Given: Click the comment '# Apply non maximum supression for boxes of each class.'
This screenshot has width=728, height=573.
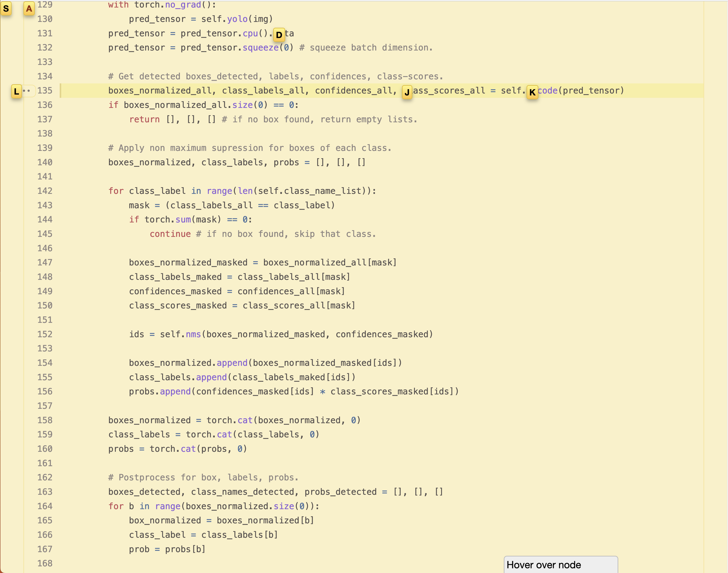Looking at the screenshot, I should click(250, 148).
